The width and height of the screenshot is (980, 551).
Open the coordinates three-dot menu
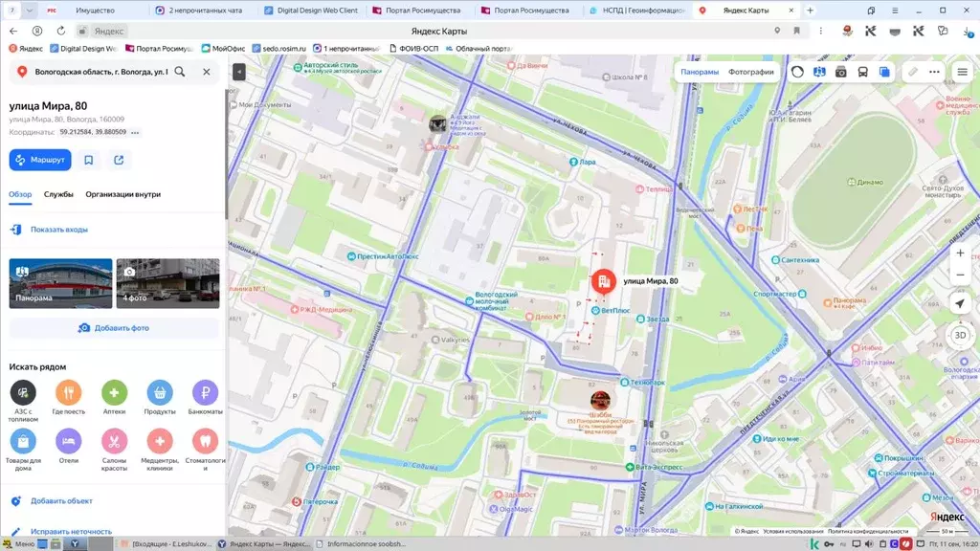[135, 132]
